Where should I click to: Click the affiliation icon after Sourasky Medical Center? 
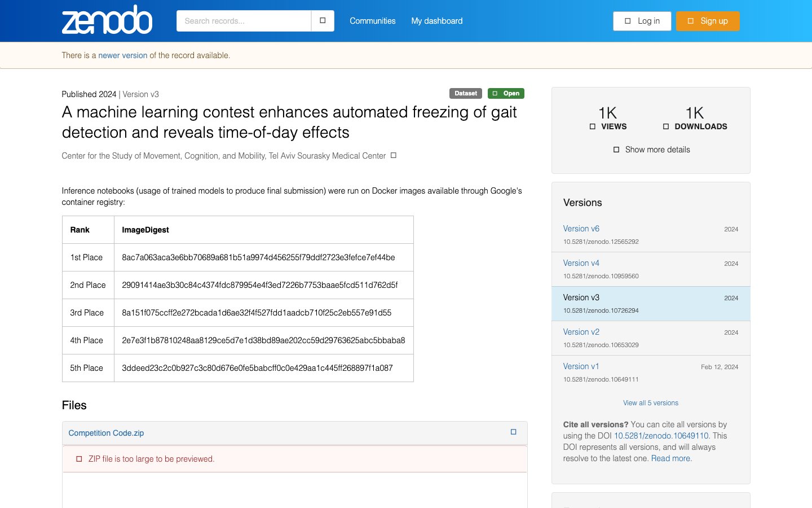coord(394,155)
